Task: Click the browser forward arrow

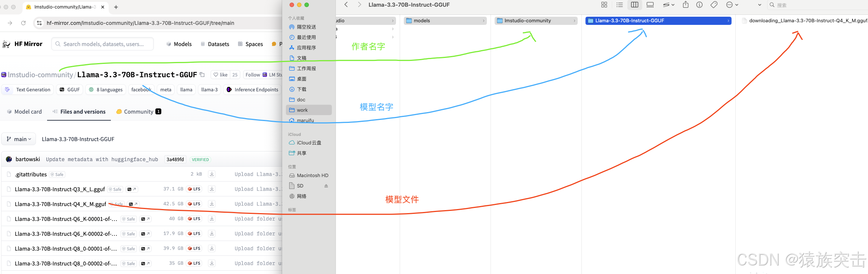Action: (x=10, y=23)
